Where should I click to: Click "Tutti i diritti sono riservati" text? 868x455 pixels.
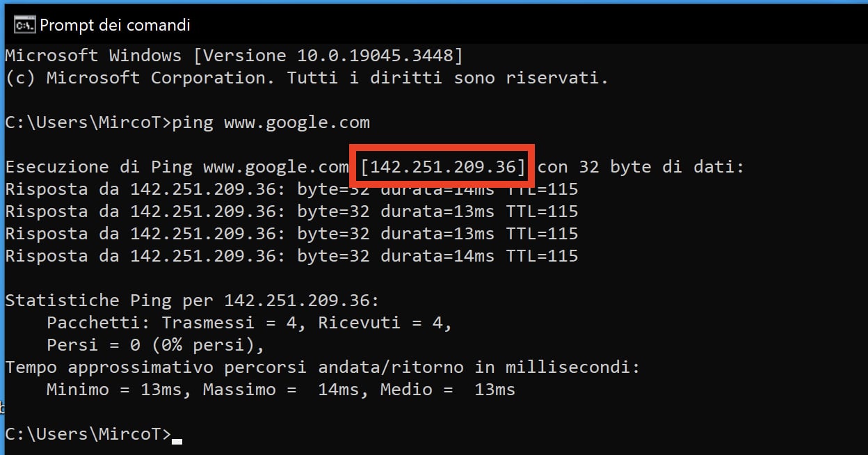[447, 78]
